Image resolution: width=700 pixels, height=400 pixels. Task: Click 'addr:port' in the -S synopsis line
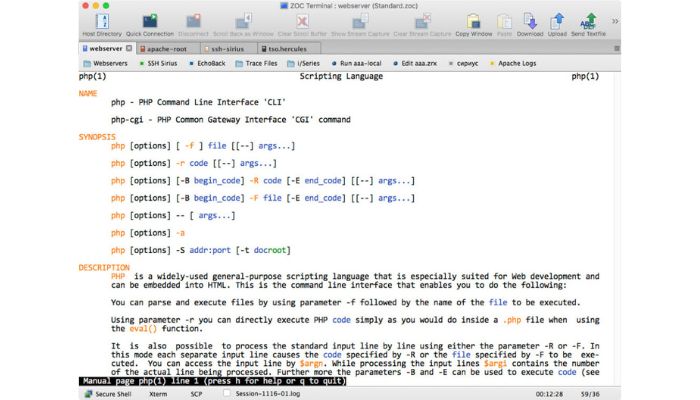[x=210, y=250]
